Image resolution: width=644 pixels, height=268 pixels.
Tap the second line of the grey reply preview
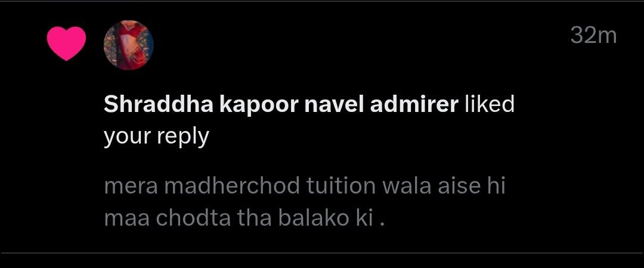tap(245, 219)
